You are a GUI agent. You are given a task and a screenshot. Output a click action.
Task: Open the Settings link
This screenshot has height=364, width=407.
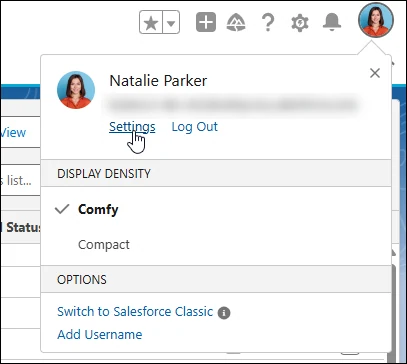(132, 127)
